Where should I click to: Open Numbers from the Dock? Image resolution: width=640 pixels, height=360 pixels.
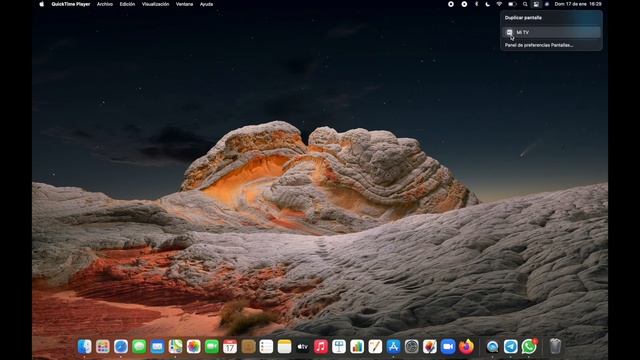tap(357, 347)
